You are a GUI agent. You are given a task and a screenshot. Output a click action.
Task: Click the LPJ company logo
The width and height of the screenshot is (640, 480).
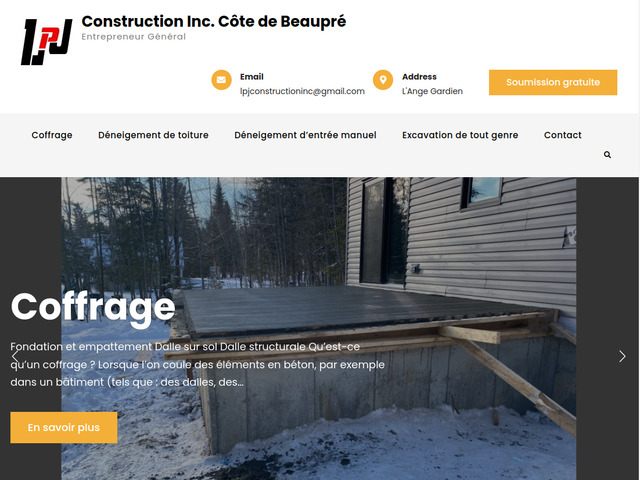[47, 42]
